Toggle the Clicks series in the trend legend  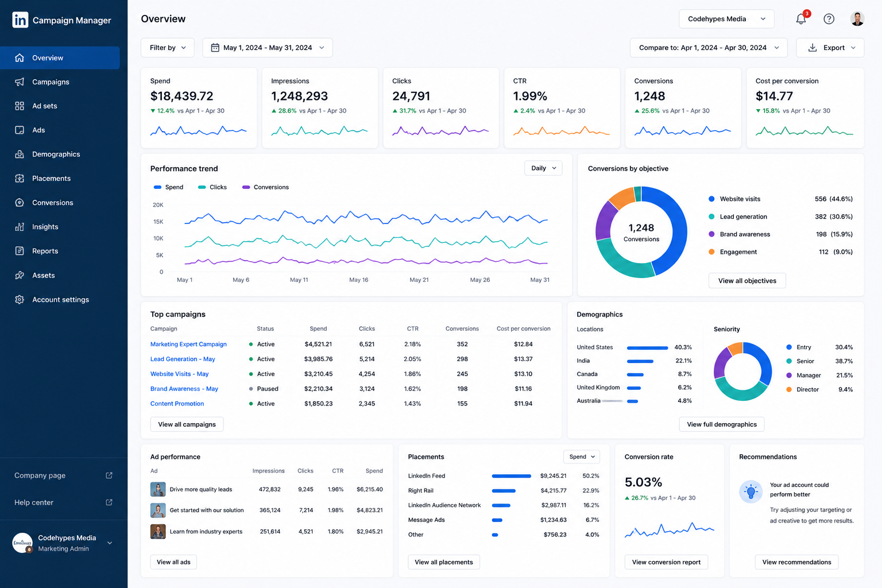pyautogui.click(x=212, y=187)
